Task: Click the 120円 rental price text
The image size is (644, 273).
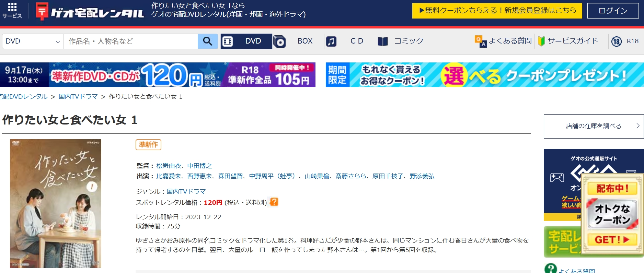Action: 213,203
